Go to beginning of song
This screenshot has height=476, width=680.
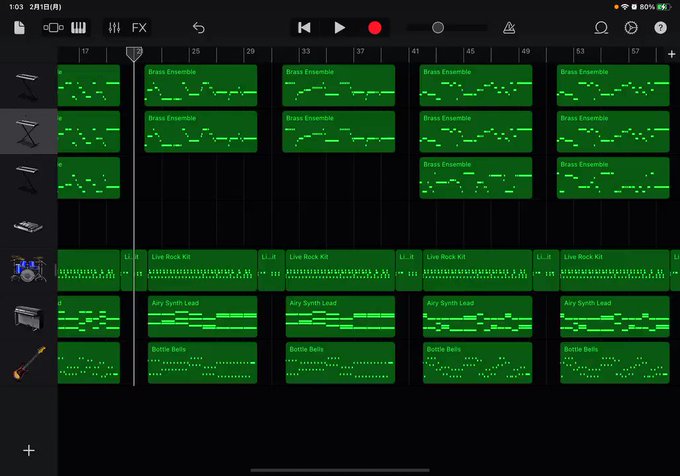(x=304, y=28)
